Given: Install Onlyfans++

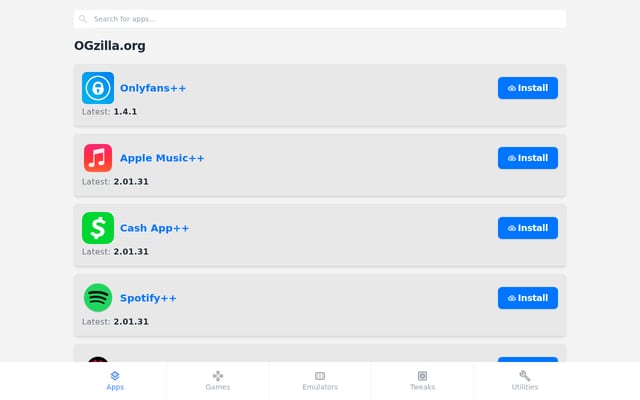Looking at the screenshot, I should click(x=528, y=88).
